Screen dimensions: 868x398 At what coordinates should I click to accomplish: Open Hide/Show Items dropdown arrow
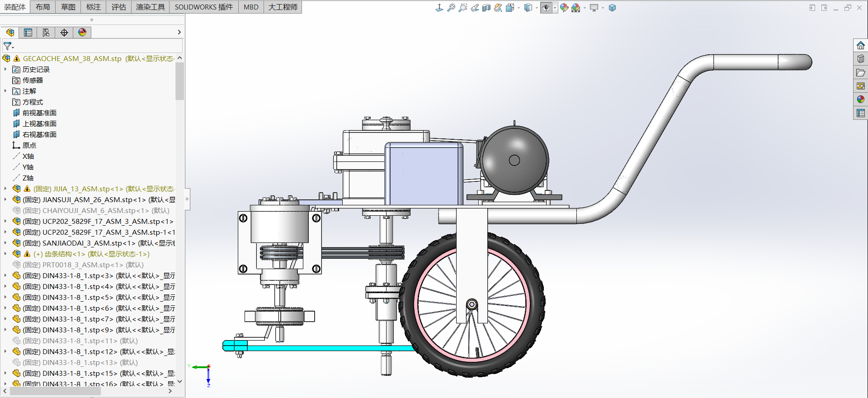(555, 8)
